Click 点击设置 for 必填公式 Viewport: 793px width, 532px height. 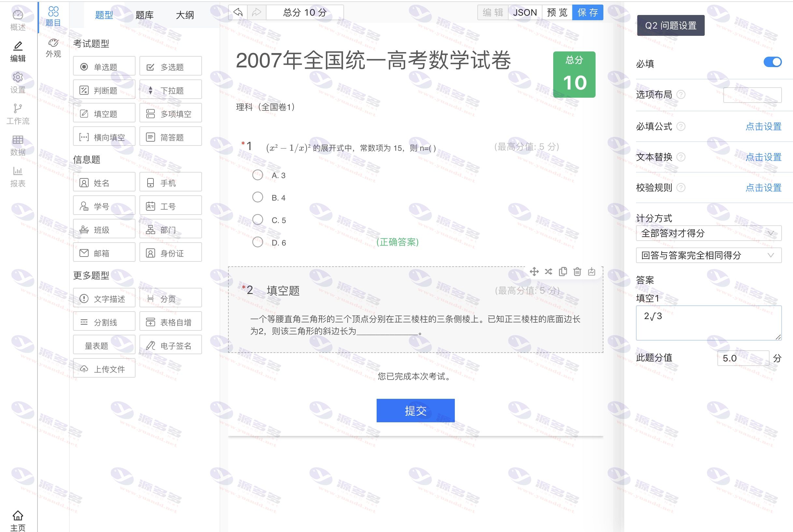tap(763, 127)
